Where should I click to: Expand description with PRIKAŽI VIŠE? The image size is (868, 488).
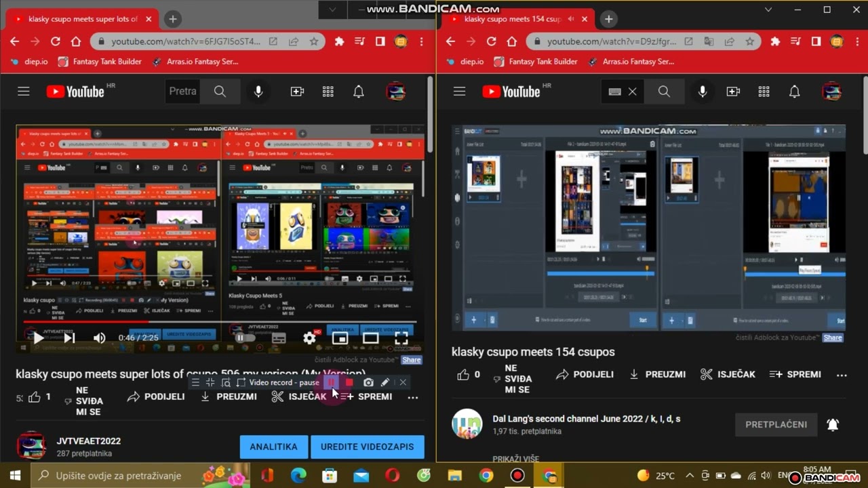tap(516, 459)
